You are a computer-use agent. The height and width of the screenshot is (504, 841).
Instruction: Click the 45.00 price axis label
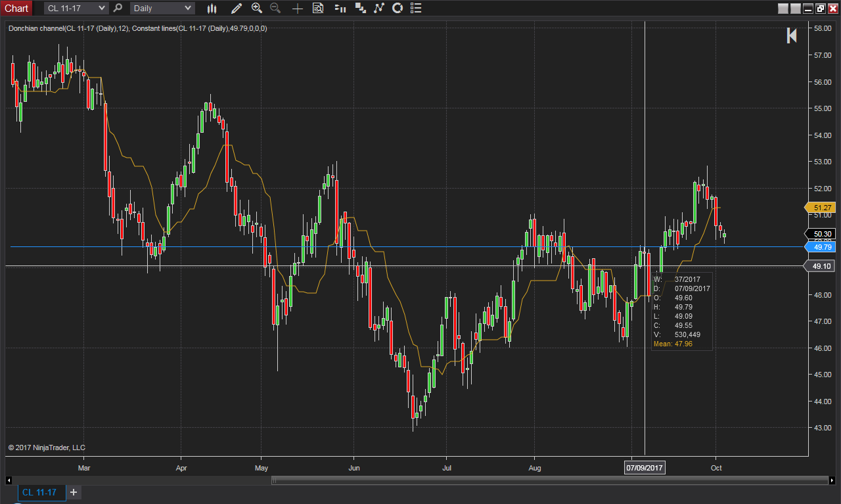tap(823, 375)
